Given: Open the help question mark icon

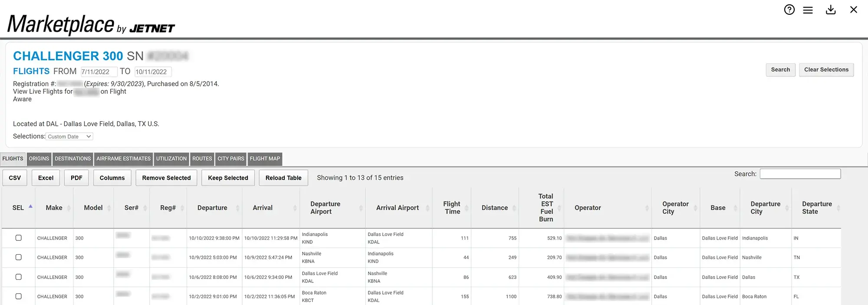Looking at the screenshot, I should coord(789,10).
